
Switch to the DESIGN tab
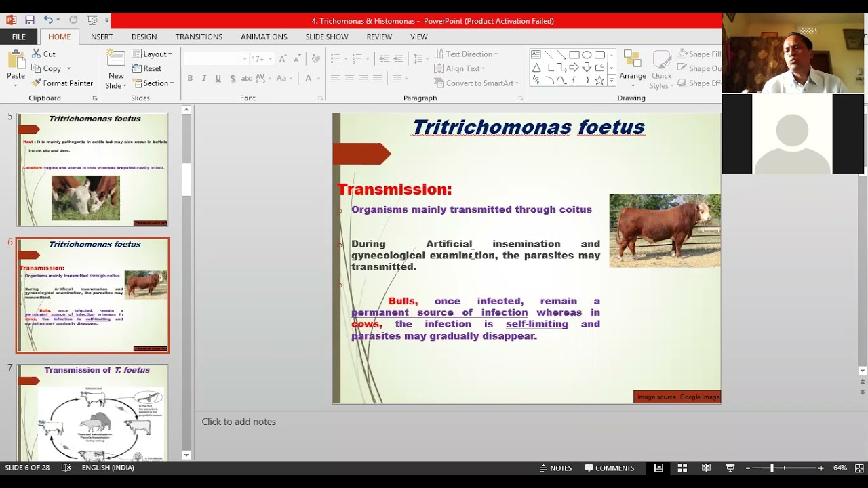coord(144,37)
